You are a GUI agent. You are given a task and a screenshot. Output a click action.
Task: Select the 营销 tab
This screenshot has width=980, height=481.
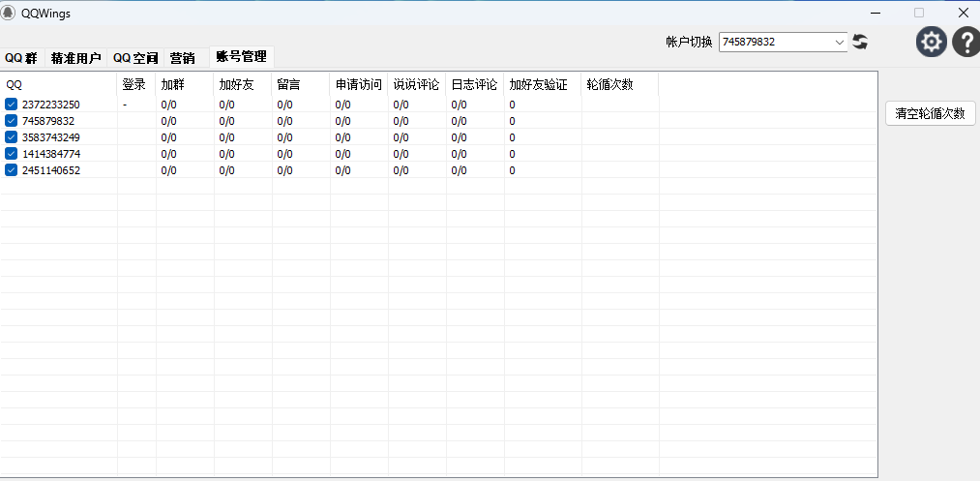(x=182, y=58)
